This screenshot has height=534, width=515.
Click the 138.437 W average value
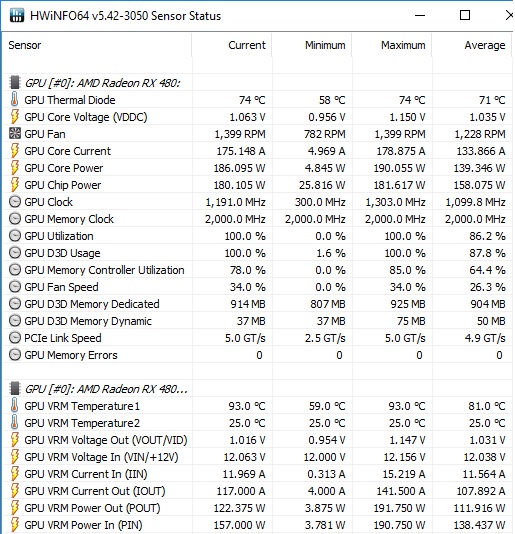coord(479,525)
